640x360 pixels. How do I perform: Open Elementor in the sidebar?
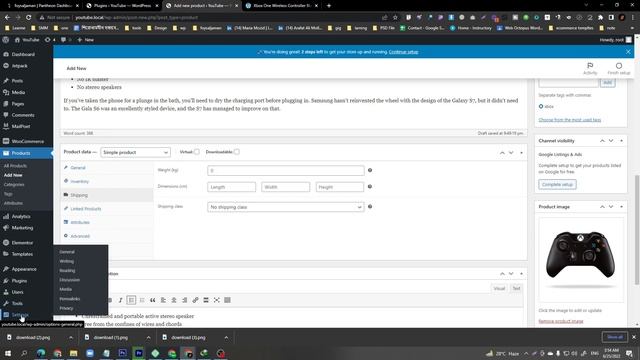coord(22,242)
